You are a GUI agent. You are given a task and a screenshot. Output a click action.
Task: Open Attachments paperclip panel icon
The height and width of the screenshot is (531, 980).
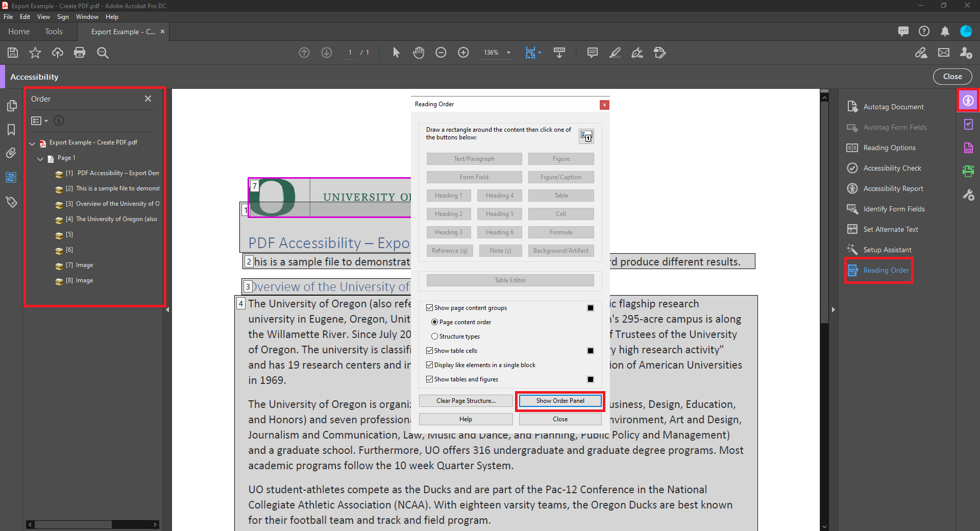click(11, 153)
